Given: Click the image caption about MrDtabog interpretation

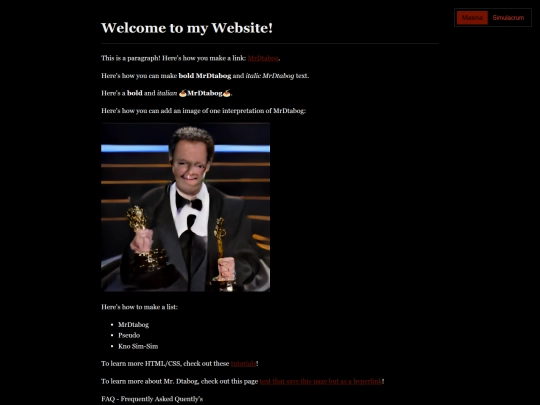Looking at the screenshot, I should click(204, 111).
